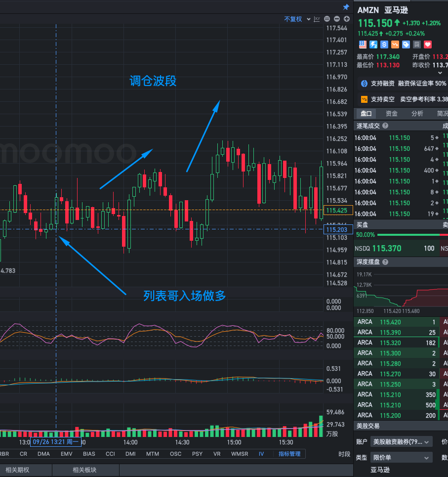448x477 pixels.
Task: Open the 相关板块 tab
Action: pyautogui.click(x=84, y=470)
